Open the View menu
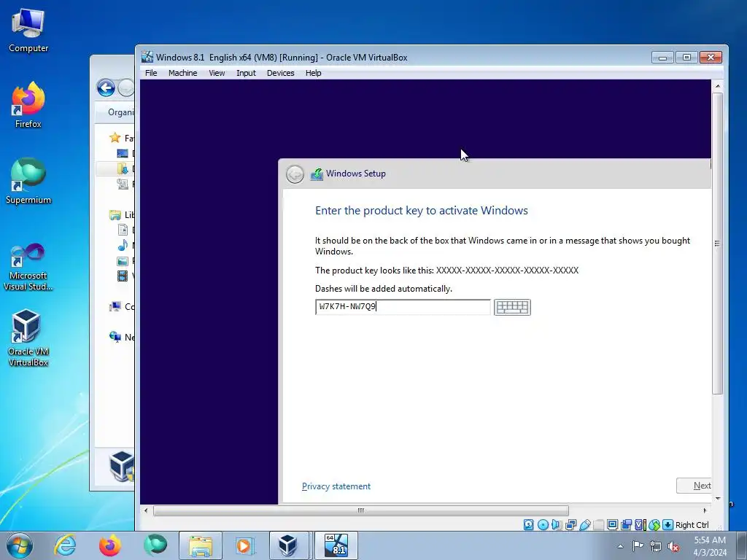Screen dimensions: 747x560 (x=217, y=73)
